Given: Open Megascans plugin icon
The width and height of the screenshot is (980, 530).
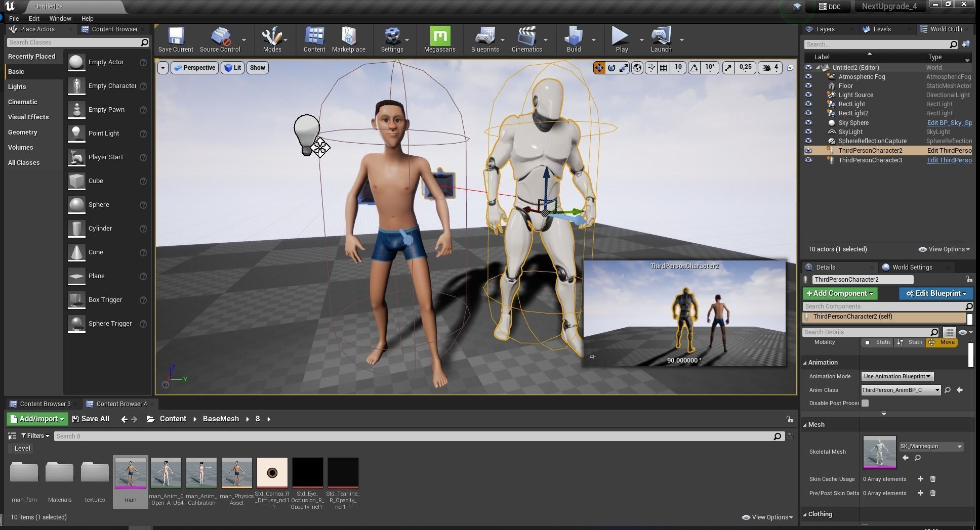Looking at the screenshot, I should pos(439,39).
